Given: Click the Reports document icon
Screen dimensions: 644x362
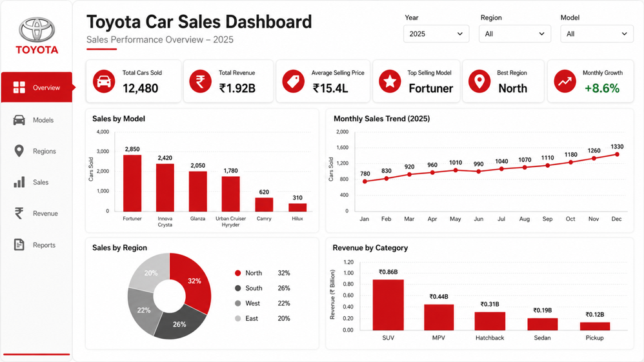Looking at the screenshot, I should 19,245.
